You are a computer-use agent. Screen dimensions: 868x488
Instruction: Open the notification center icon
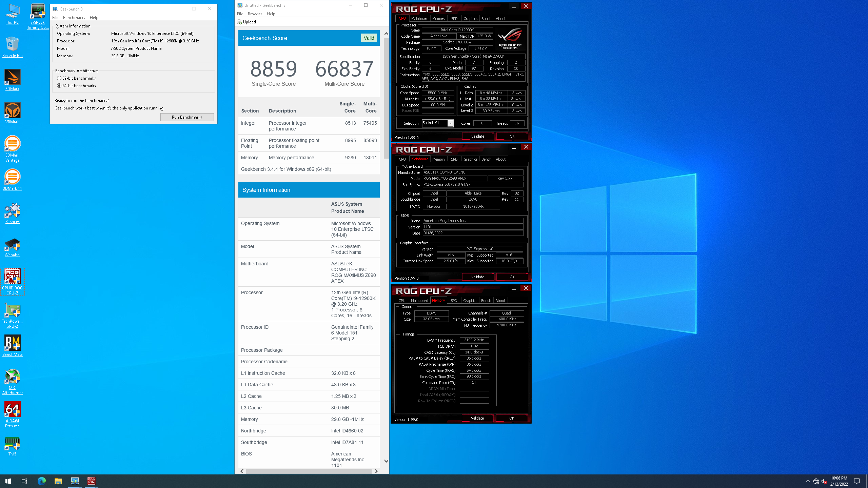857,481
